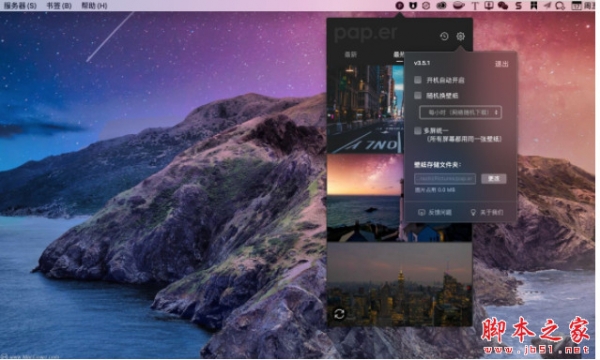This screenshot has height=360, width=600.
Task: Click the screen-download icon in the menu bar
Action: pyautogui.click(x=489, y=5)
